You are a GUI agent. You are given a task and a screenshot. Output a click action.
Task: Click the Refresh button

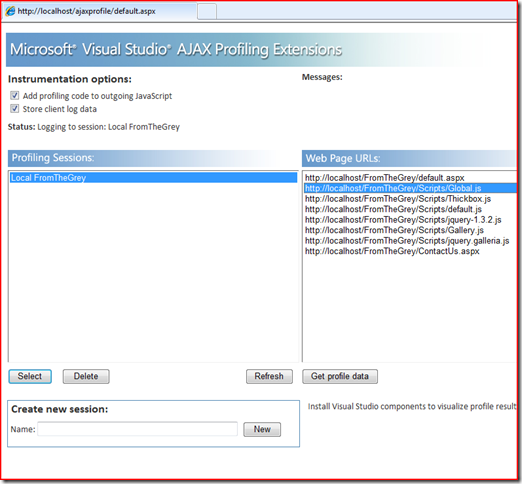[269, 376]
